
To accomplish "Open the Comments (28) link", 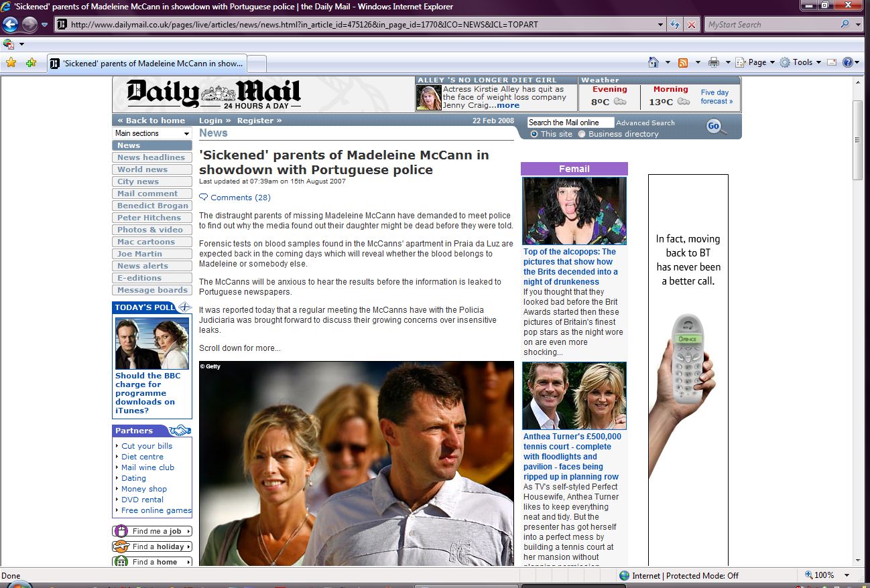I will click(240, 198).
